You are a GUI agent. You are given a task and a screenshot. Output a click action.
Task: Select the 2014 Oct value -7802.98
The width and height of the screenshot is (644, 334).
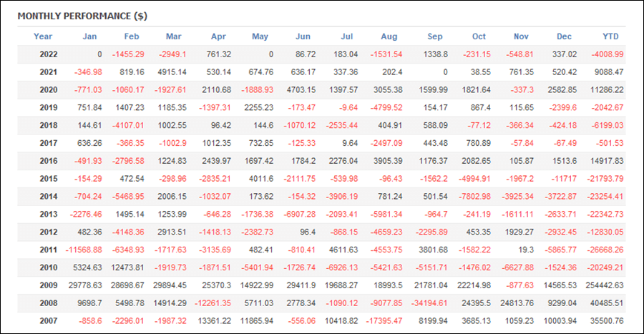[x=474, y=197]
